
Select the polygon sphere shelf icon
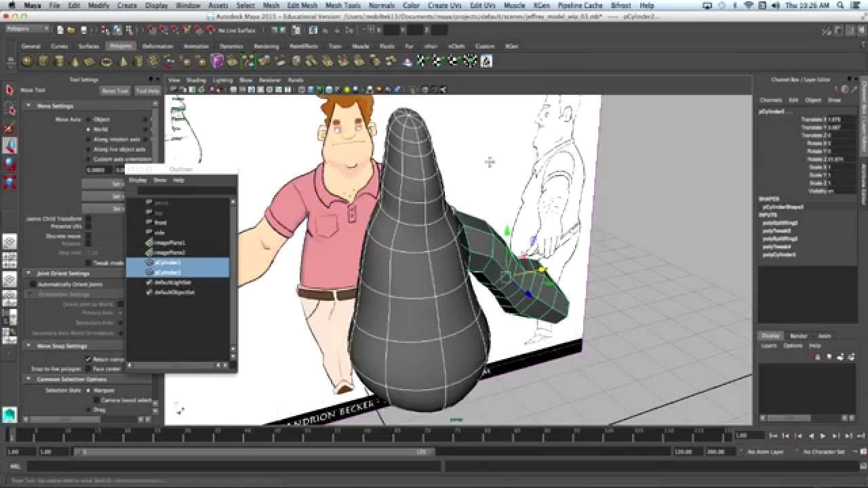(x=26, y=61)
